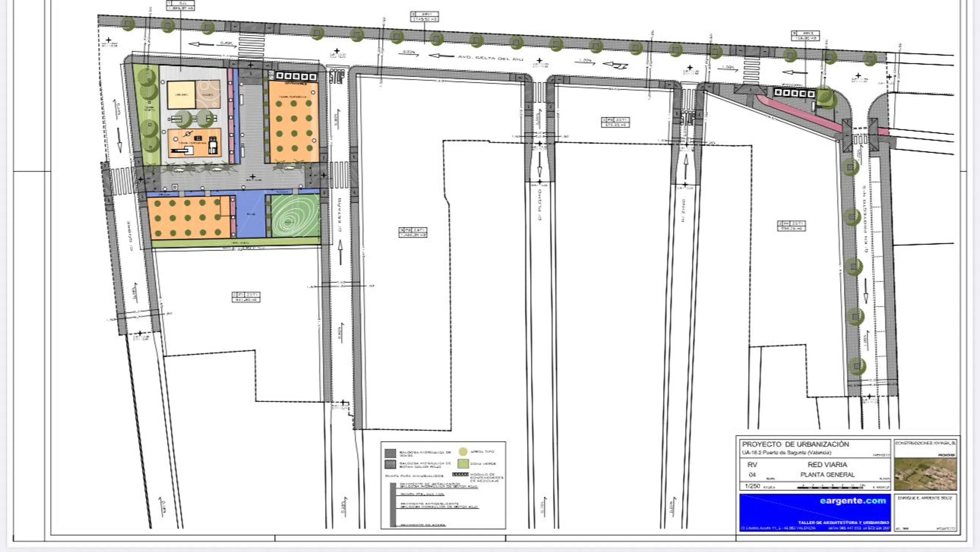980x552 pixels.
Task: Click the 'RED VIARIA' plan title
Action: point(827,464)
